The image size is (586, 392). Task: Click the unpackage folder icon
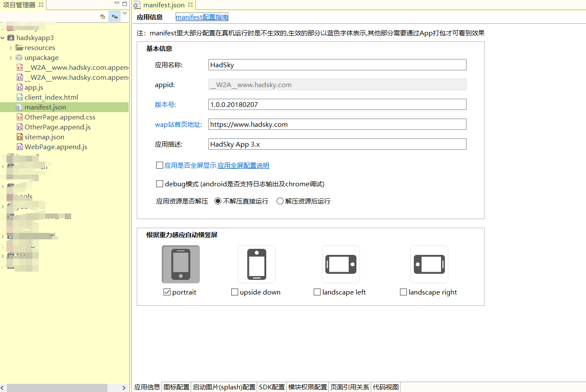click(19, 58)
